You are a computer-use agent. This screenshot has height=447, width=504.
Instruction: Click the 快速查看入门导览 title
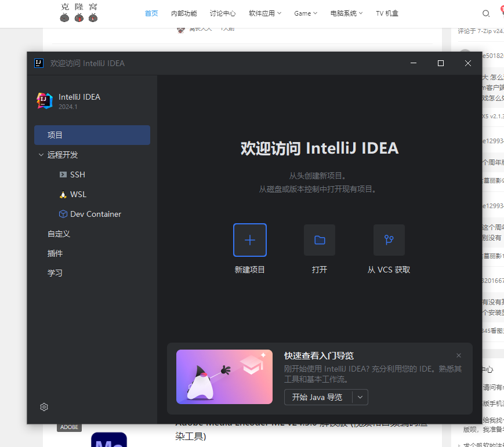(319, 356)
